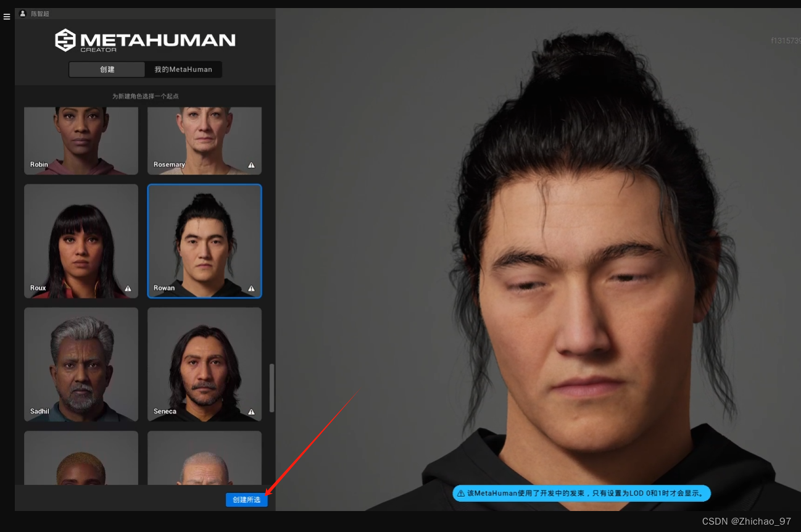Click warning icon in the LOD banner

click(x=461, y=494)
